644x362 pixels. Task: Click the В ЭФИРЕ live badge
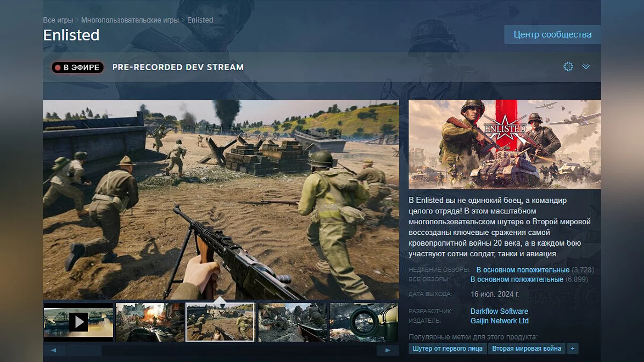coord(77,68)
